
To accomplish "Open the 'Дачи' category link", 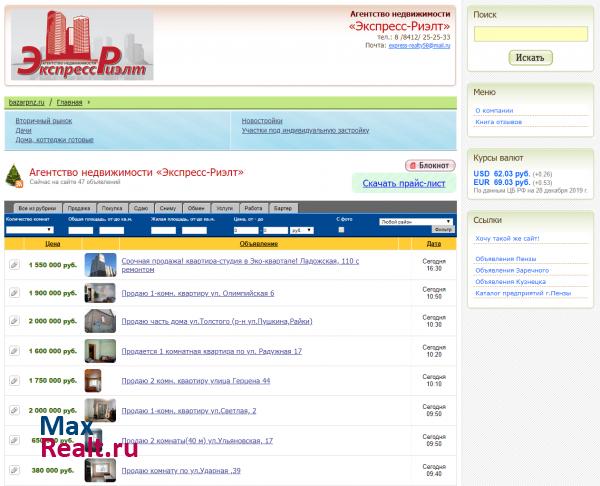I will (x=23, y=130).
